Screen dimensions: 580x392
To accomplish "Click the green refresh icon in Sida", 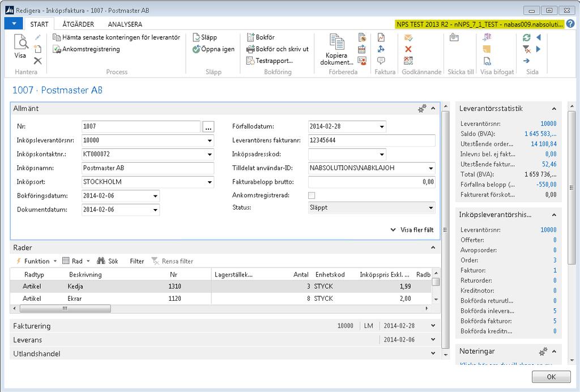I will click(527, 37).
